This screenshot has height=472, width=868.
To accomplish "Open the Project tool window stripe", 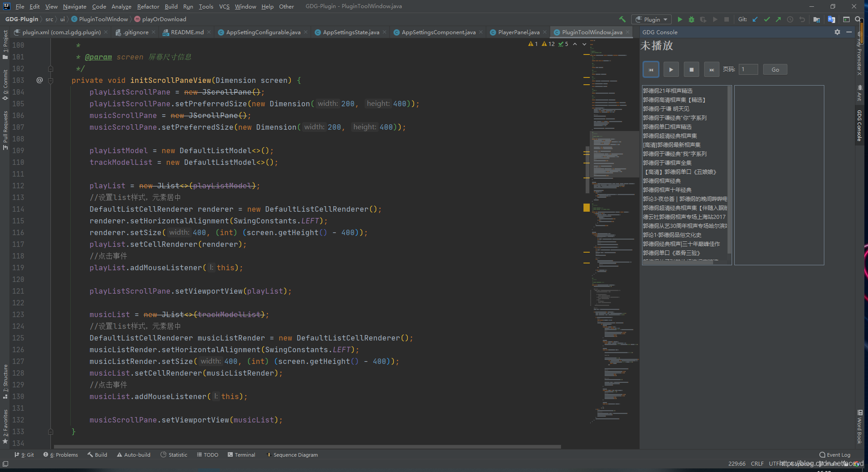I will click(5, 44).
